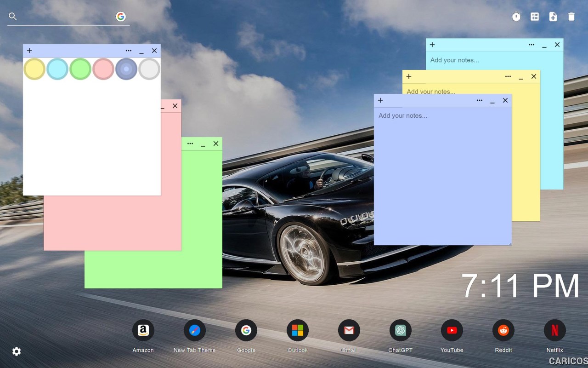Open the stopwatch timer tool

[x=516, y=17]
